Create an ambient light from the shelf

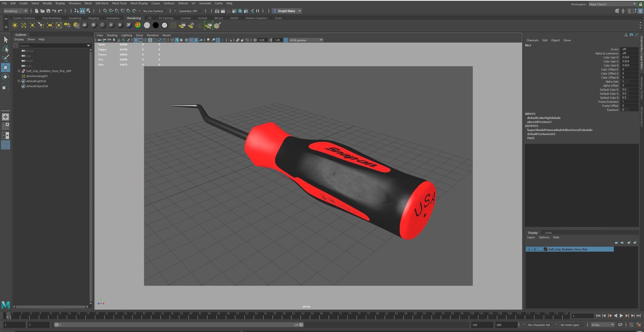pos(15,25)
